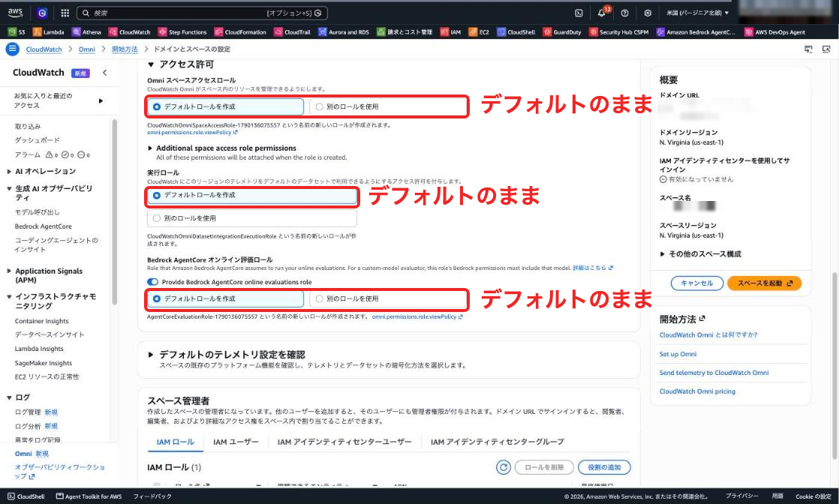
Task: Open Aurora and RDS bookmark shortcut
Action: (344, 32)
